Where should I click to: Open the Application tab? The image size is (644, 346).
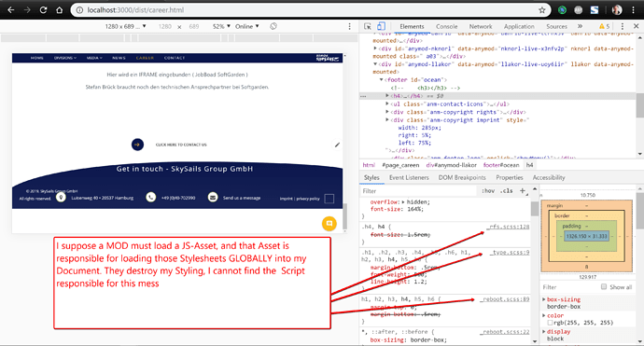[519, 26]
